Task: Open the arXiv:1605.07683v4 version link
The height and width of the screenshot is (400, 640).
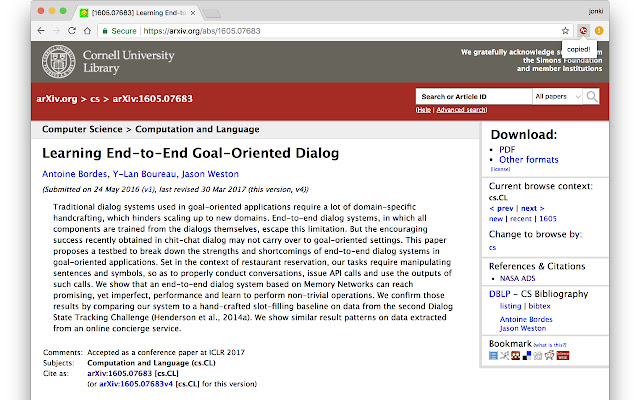Action: click(136, 384)
